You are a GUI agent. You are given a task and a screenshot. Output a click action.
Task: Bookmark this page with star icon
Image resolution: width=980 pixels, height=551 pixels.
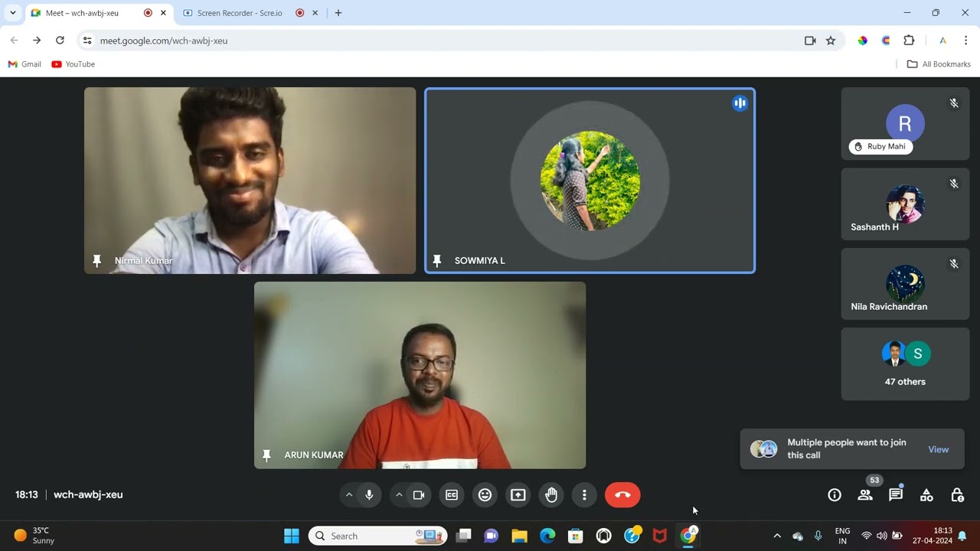pos(831,41)
